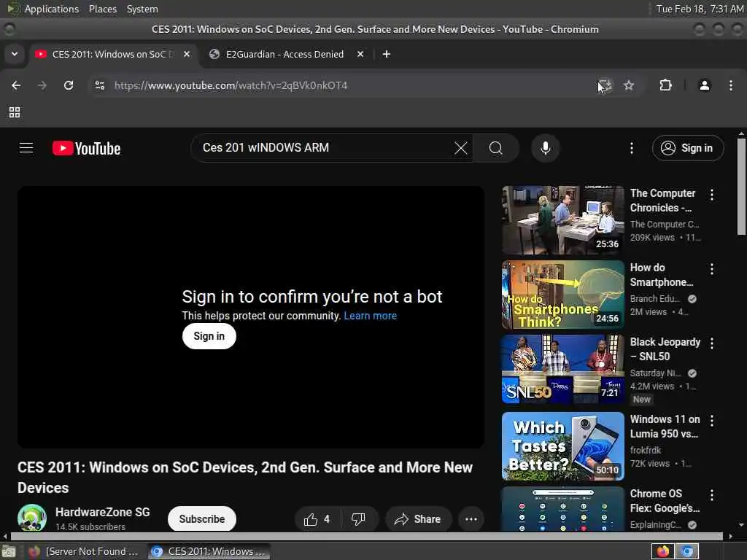Open the System menu

tap(142, 9)
